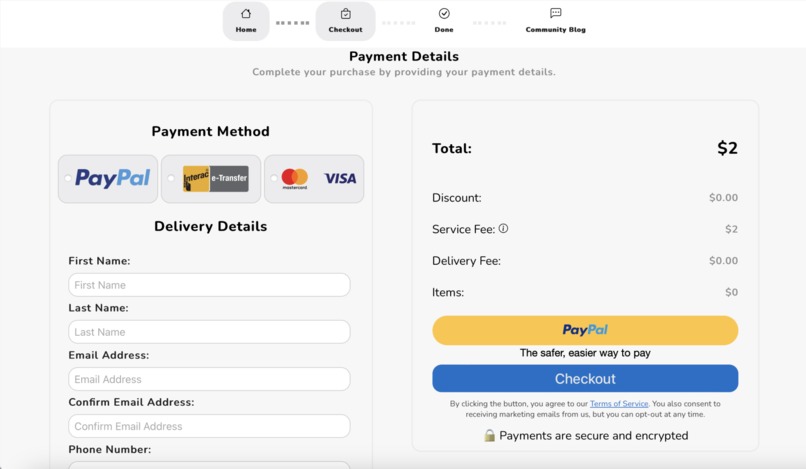
Task: Open the Community Blog page
Action: point(556,21)
